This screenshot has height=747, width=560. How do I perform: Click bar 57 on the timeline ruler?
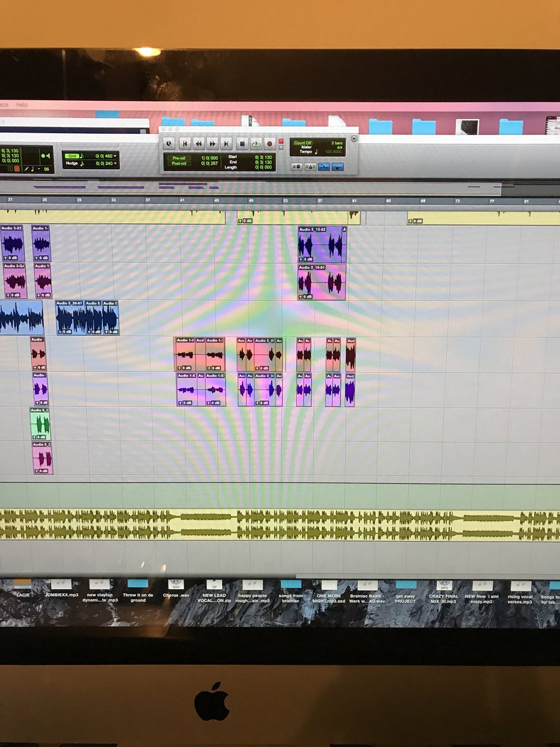click(320, 200)
